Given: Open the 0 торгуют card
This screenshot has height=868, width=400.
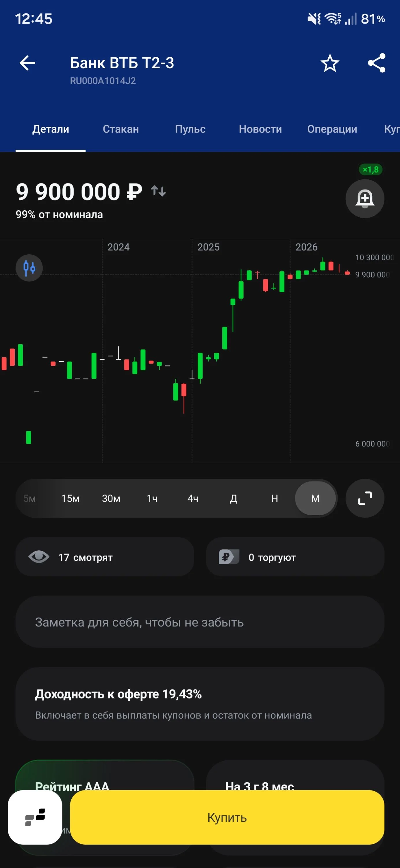Looking at the screenshot, I should click(295, 557).
